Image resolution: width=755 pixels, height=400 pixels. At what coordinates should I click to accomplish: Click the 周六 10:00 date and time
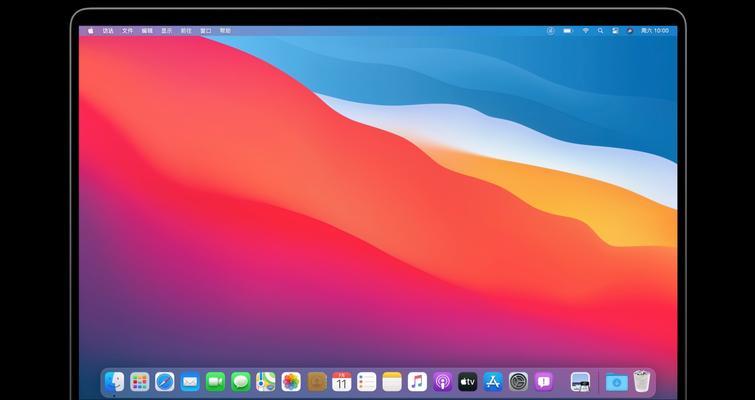click(x=655, y=30)
